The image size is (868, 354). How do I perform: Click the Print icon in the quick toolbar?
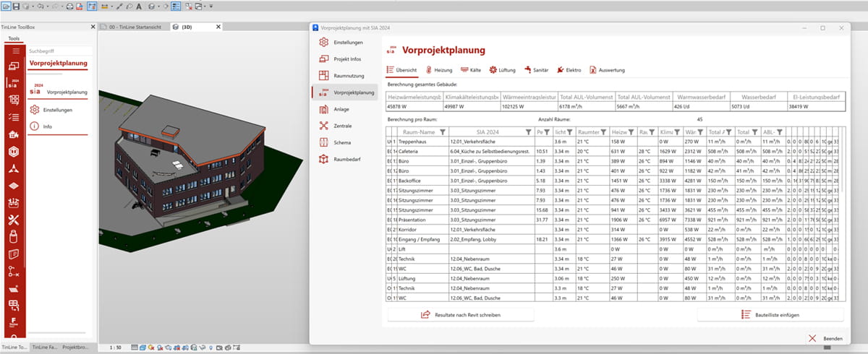(x=69, y=6)
